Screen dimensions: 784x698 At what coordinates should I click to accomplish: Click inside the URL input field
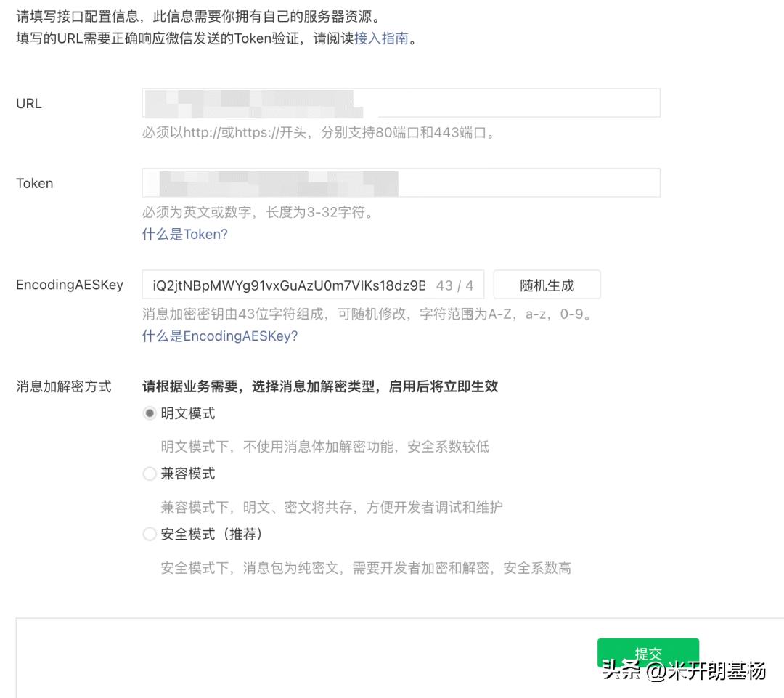(x=399, y=102)
